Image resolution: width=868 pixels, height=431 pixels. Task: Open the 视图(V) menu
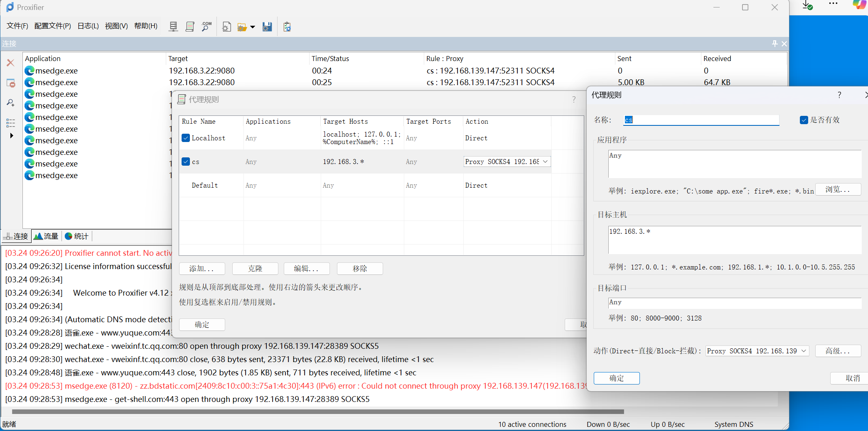116,26
